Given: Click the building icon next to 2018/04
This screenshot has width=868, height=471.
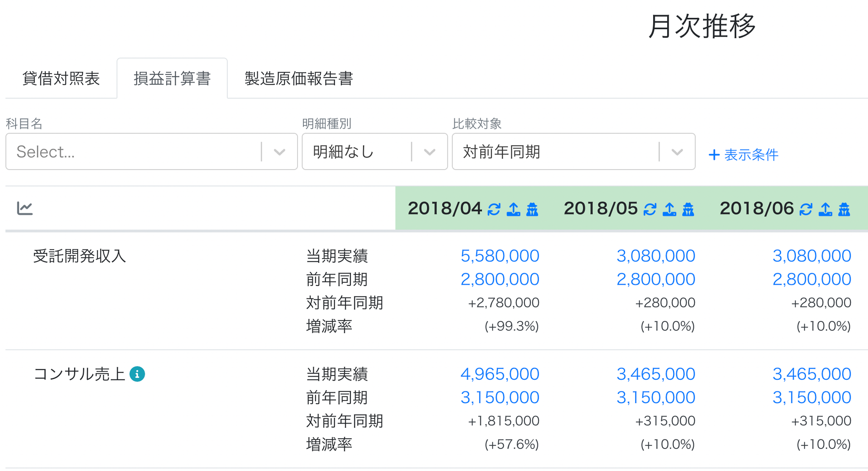Looking at the screenshot, I should coord(532,209).
